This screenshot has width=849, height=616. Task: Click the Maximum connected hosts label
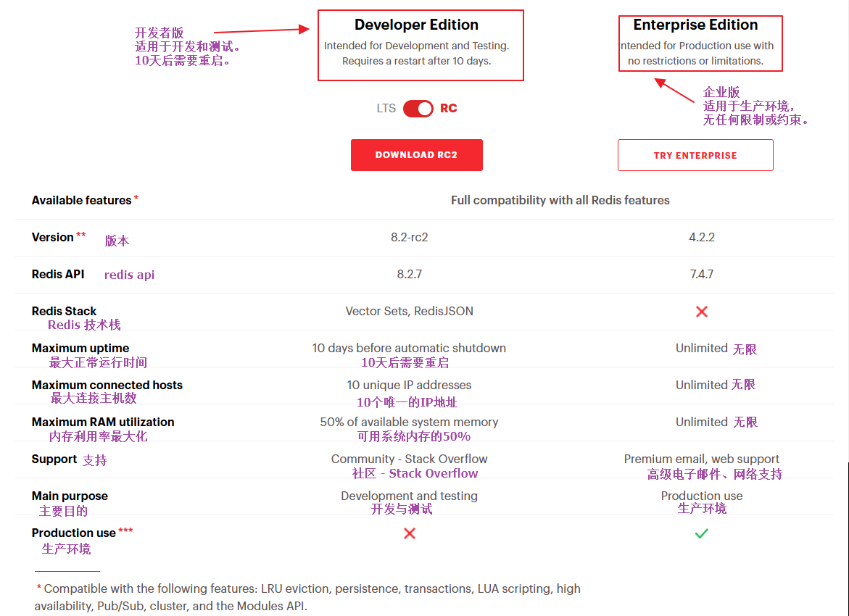pyautogui.click(x=107, y=385)
